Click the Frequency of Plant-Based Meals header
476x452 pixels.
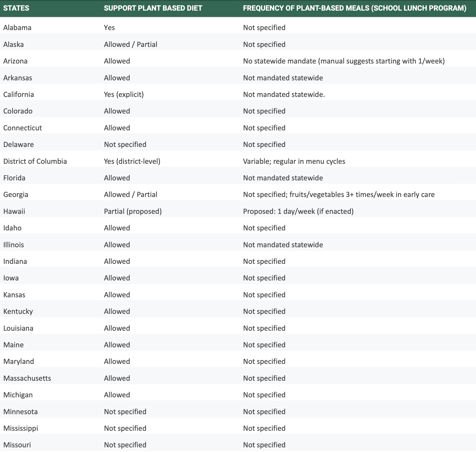(x=354, y=8)
